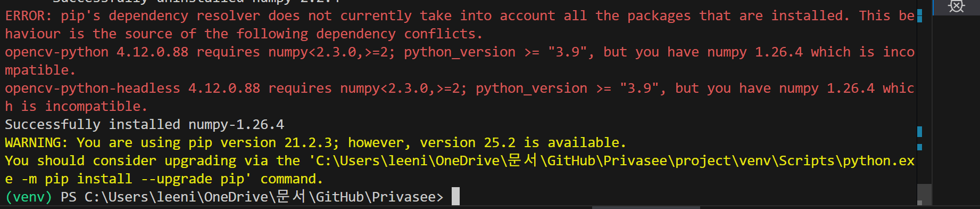Click 'opencv-python 4.12.0.88' on the third line
980x209 pixels.
pos(97,52)
